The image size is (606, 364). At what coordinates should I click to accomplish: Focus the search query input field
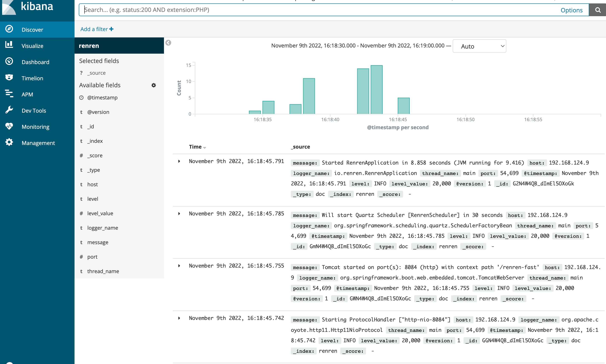click(x=319, y=10)
